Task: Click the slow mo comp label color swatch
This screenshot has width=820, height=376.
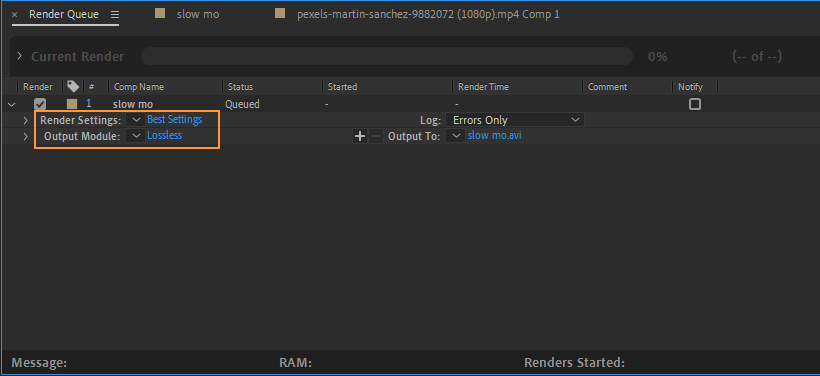Action: click(72, 104)
